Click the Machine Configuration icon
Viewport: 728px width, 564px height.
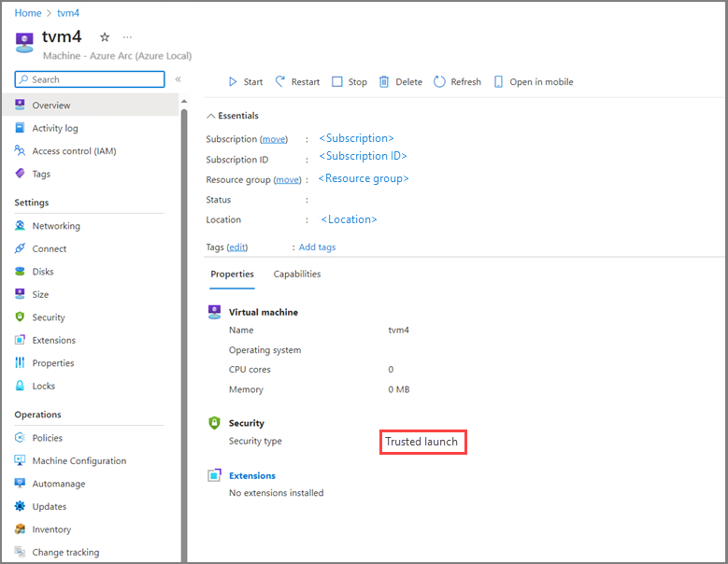[x=20, y=460]
